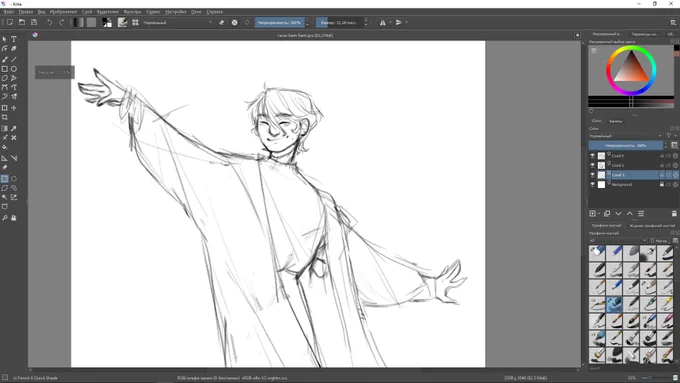This screenshot has width=680, height=383.
Task: Select the Text tool in toolbox
Action: point(14,39)
